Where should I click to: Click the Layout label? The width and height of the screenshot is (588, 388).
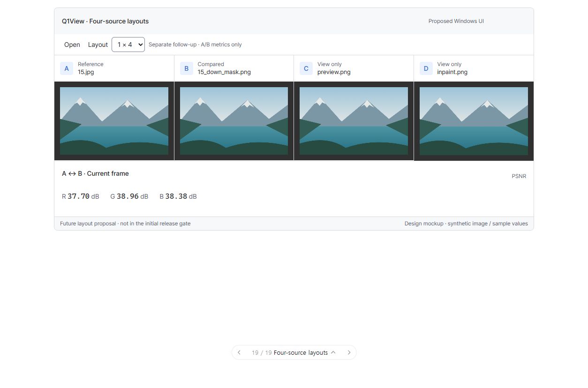click(98, 45)
